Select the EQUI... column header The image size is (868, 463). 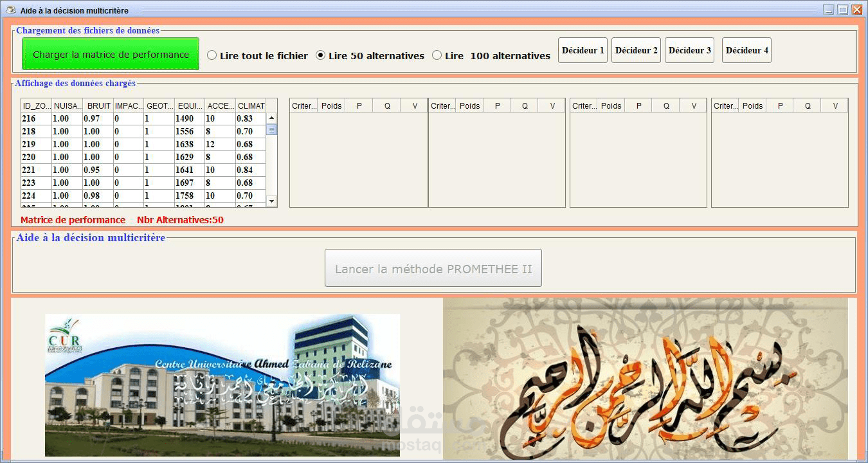click(x=190, y=105)
